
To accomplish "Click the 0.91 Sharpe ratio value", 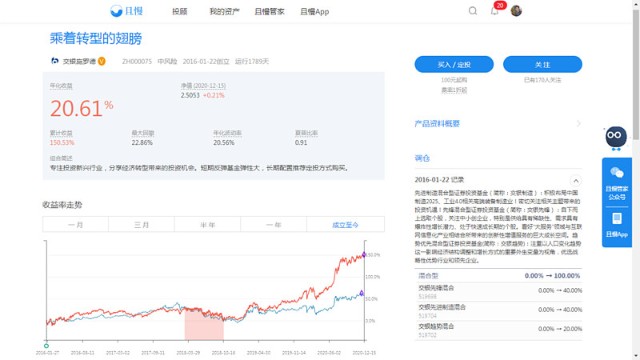I will tap(301, 143).
